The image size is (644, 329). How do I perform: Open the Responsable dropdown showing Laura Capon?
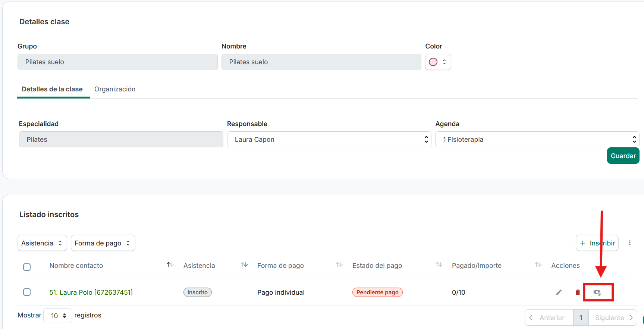click(329, 140)
